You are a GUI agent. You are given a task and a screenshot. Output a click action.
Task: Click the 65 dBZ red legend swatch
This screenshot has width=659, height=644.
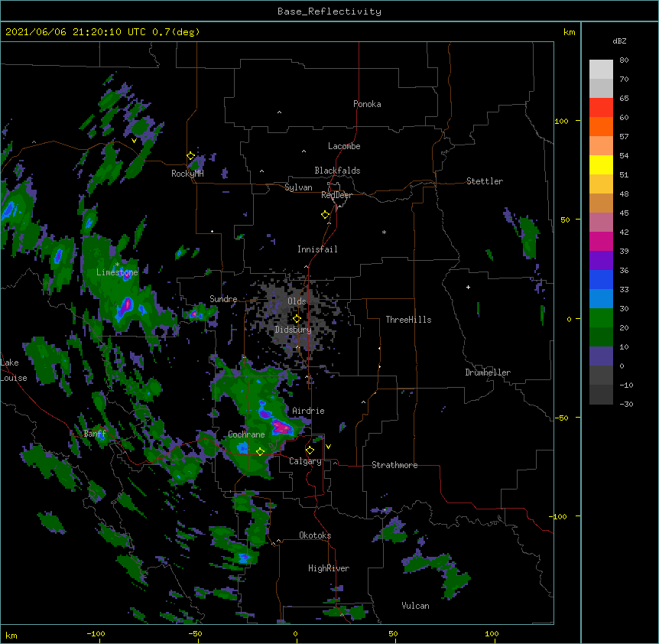[601, 108]
